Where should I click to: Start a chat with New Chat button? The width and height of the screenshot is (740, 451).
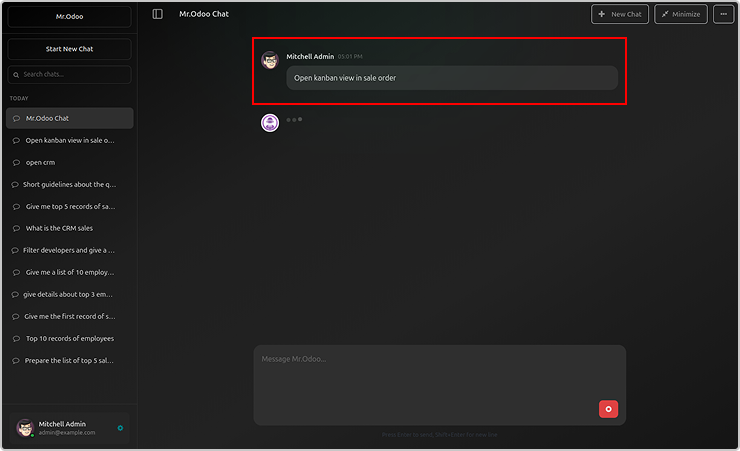tap(619, 14)
